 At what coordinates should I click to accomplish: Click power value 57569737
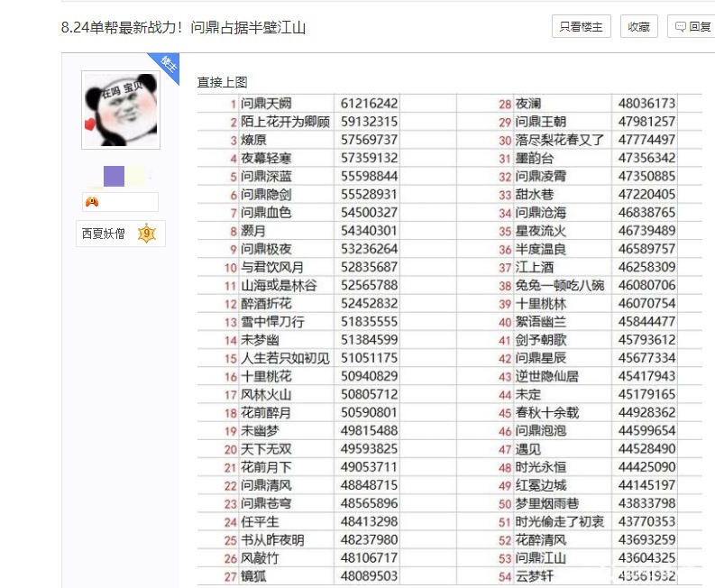(x=369, y=140)
